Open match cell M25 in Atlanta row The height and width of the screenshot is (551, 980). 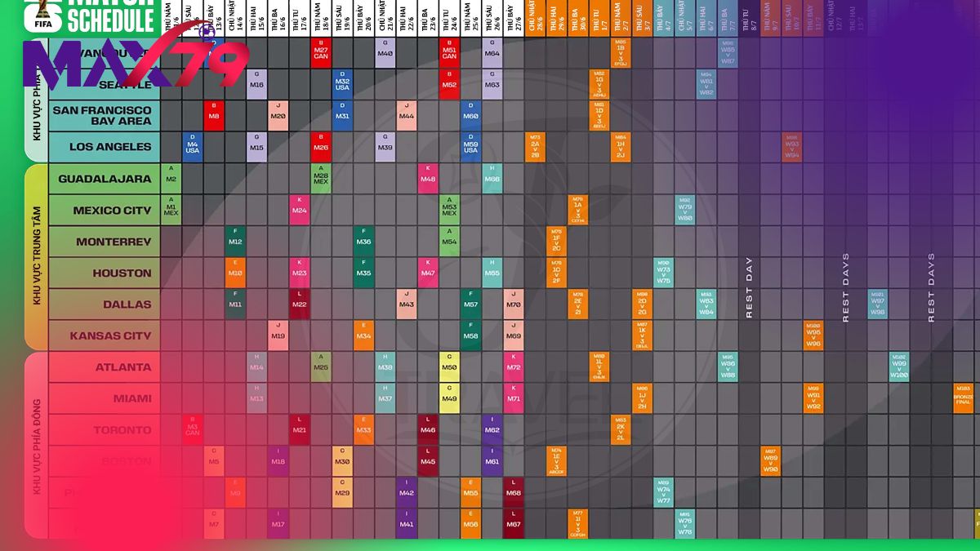click(x=321, y=367)
